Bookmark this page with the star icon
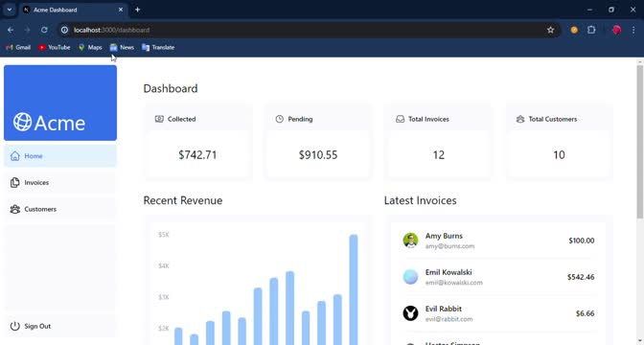The height and width of the screenshot is (345, 644). pos(550,30)
